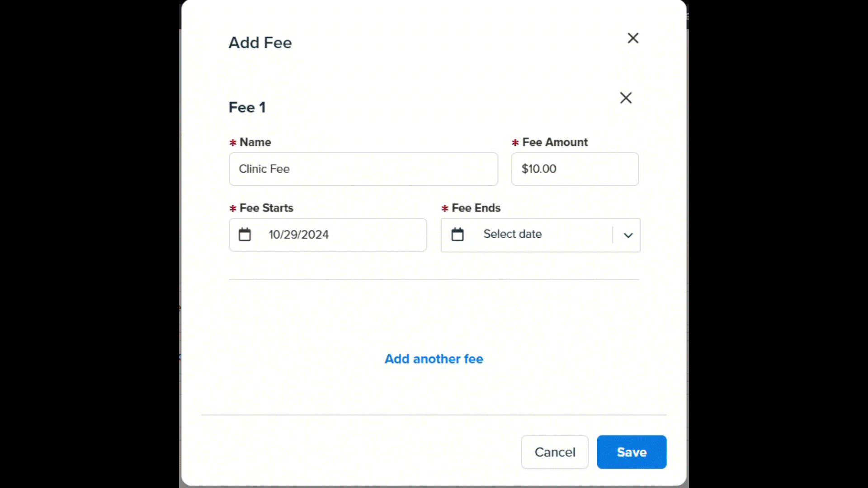Click the Name field label
Viewport: 868px width, 488px height.
(255, 142)
